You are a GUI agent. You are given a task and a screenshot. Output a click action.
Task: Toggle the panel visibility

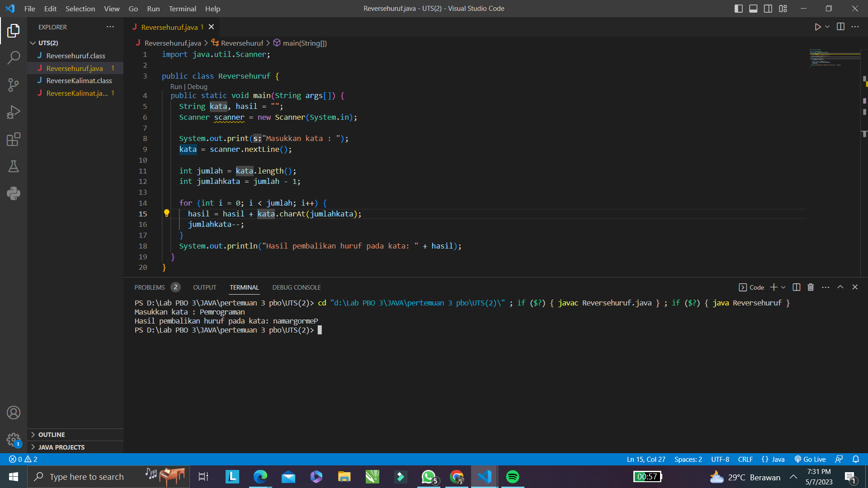[753, 8]
